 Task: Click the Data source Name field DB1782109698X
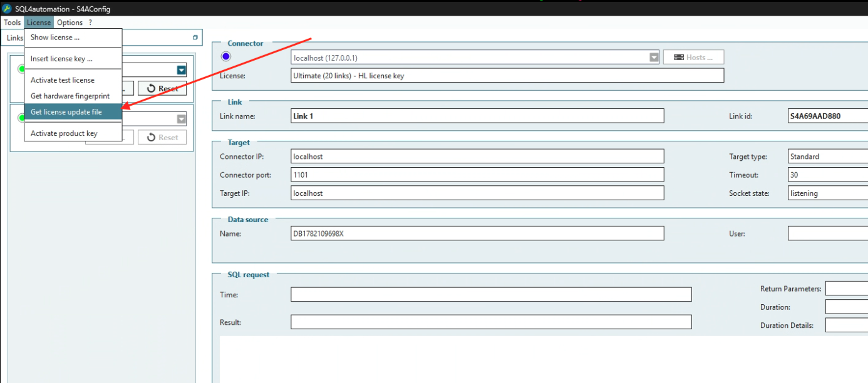tap(477, 233)
